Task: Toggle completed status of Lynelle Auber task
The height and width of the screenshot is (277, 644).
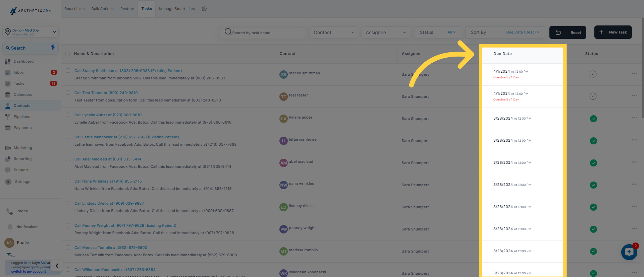Action: tap(593, 119)
